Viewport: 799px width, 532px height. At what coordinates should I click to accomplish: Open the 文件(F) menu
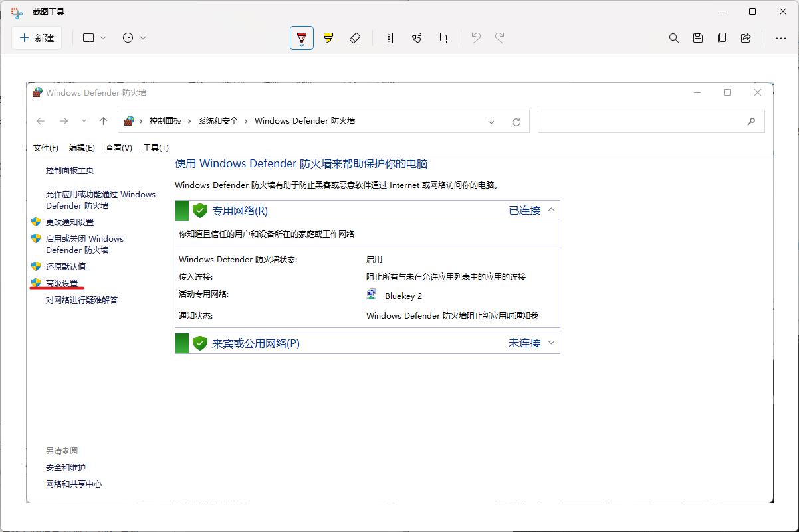pyautogui.click(x=46, y=147)
